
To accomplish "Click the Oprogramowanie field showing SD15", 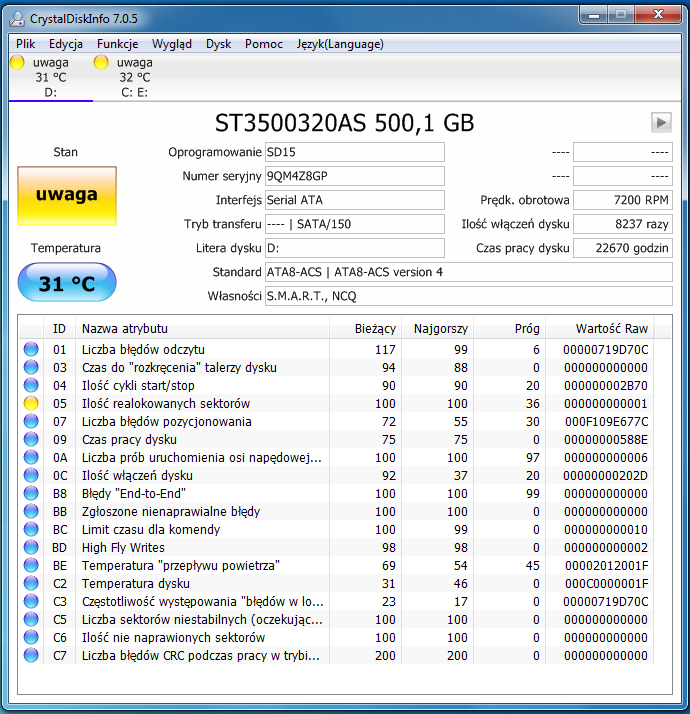I will pyautogui.click(x=355, y=152).
